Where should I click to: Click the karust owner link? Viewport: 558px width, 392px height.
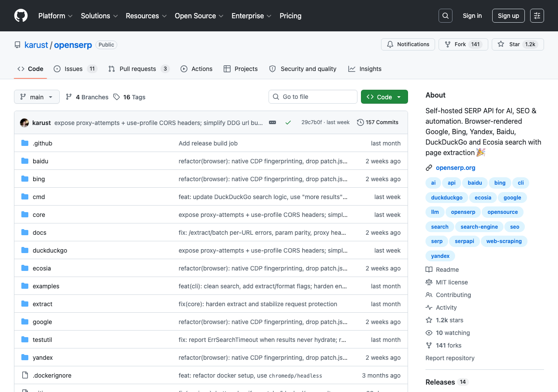[36, 45]
